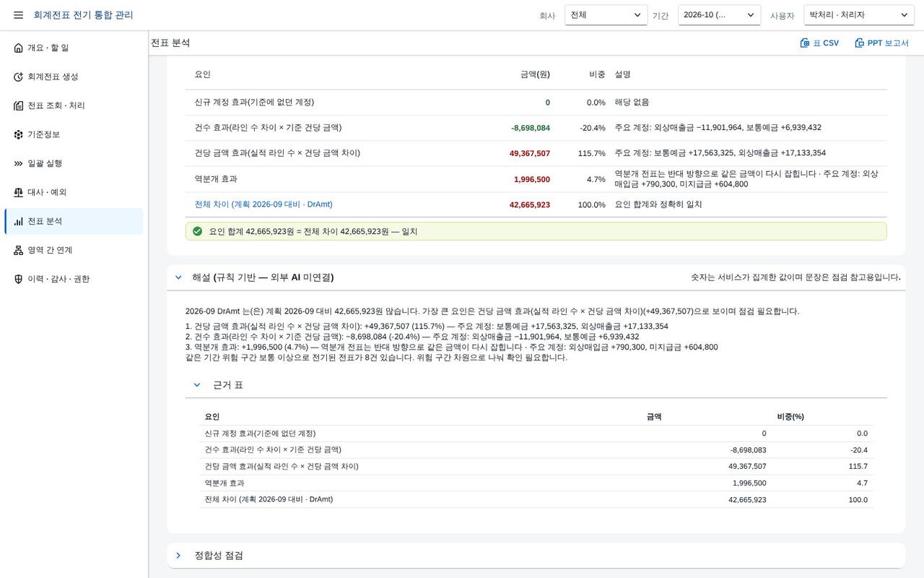The width and height of the screenshot is (924, 578).
Task: Open the hamburger navigation menu
Action: click(x=18, y=15)
